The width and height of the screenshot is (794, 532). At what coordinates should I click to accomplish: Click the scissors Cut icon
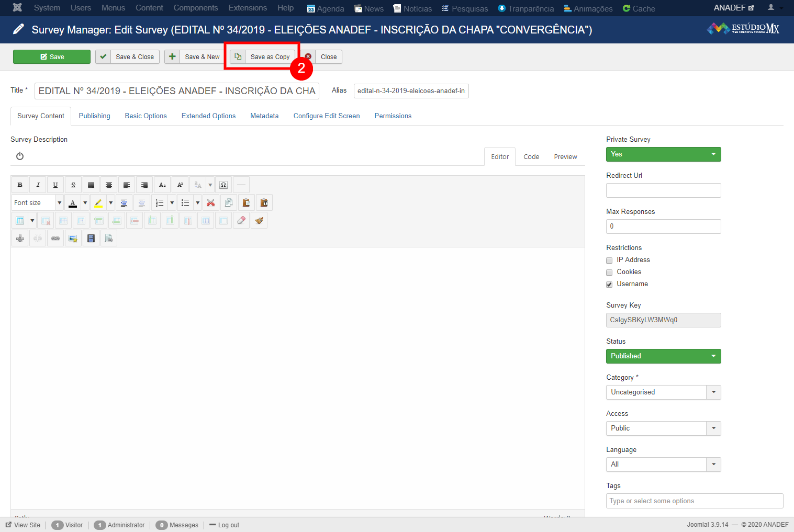point(211,203)
